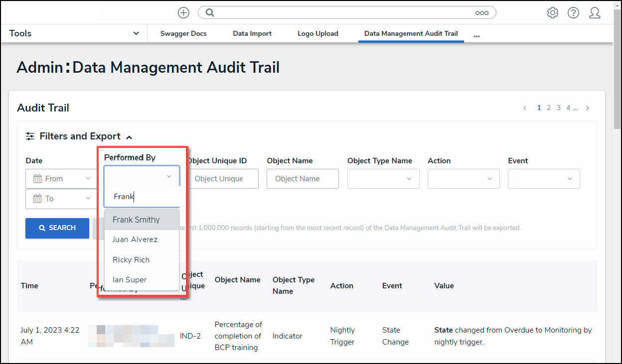Open the more tabs ellipsis
The width and height of the screenshot is (622, 364).
(x=476, y=36)
